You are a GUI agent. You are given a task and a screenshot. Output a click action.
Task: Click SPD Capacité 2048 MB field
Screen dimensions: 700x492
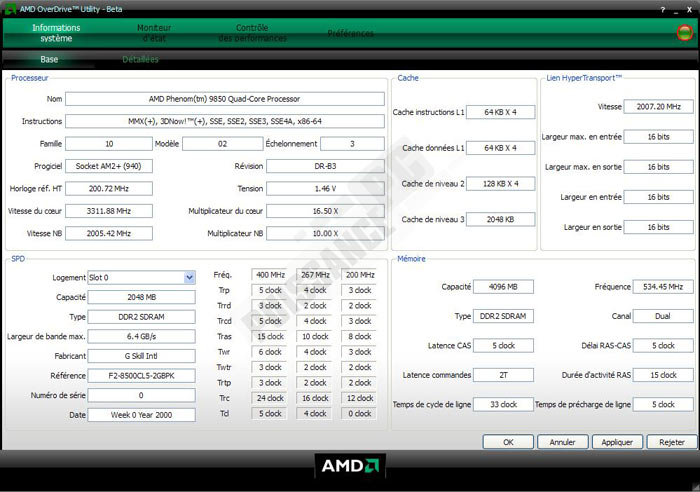point(142,297)
